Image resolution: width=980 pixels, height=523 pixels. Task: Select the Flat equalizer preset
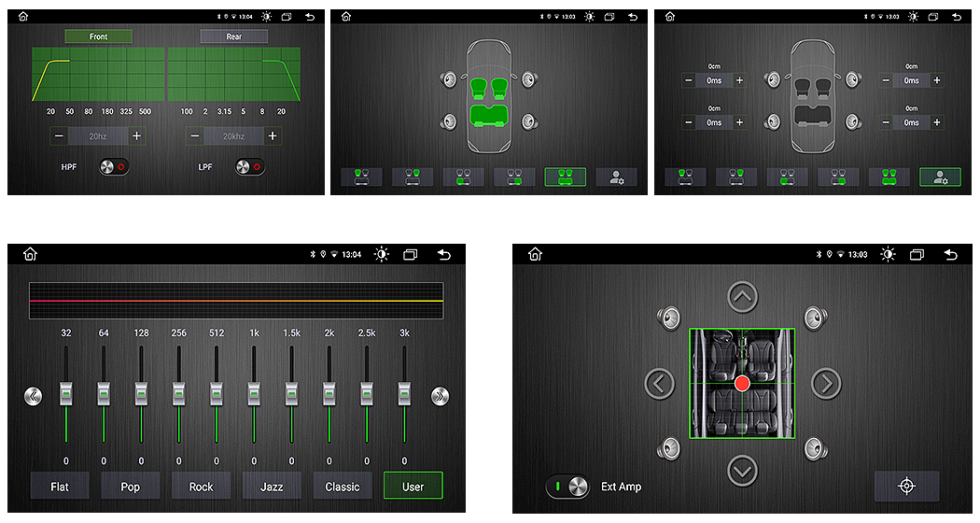[x=60, y=486]
